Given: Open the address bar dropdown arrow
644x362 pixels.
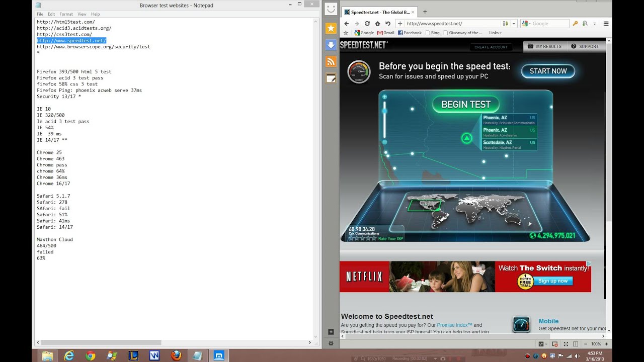Looking at the screenshot, I should pyautogui.click(x=514, y=24).
